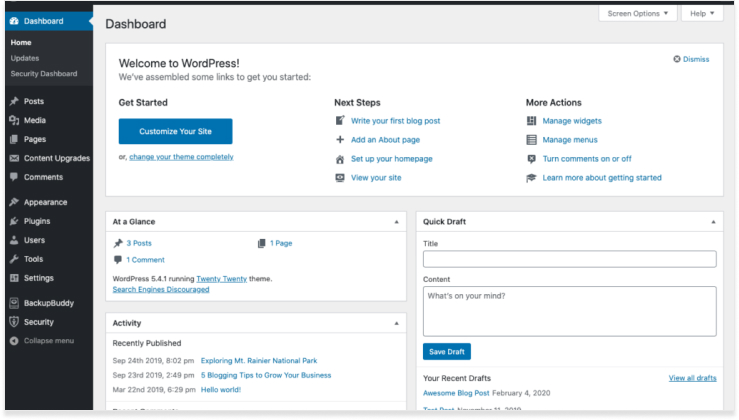Click the BackupBuddy icon in sidebar
The image size is (739, 420).
tap(14, 303)
